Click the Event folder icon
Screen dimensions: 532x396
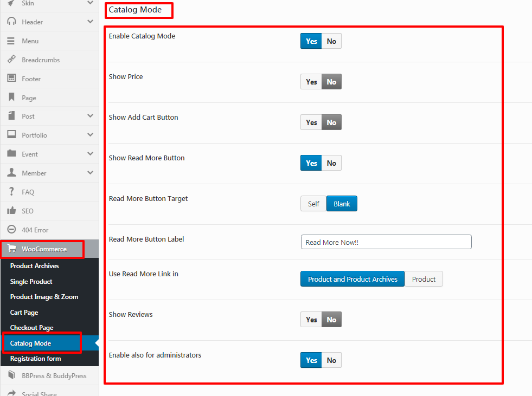click(11, 153)
